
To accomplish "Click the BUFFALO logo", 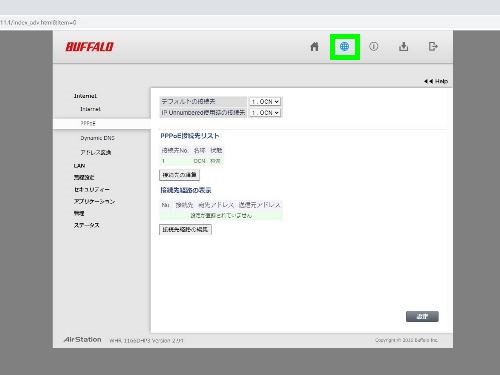I will pos(89,47).
